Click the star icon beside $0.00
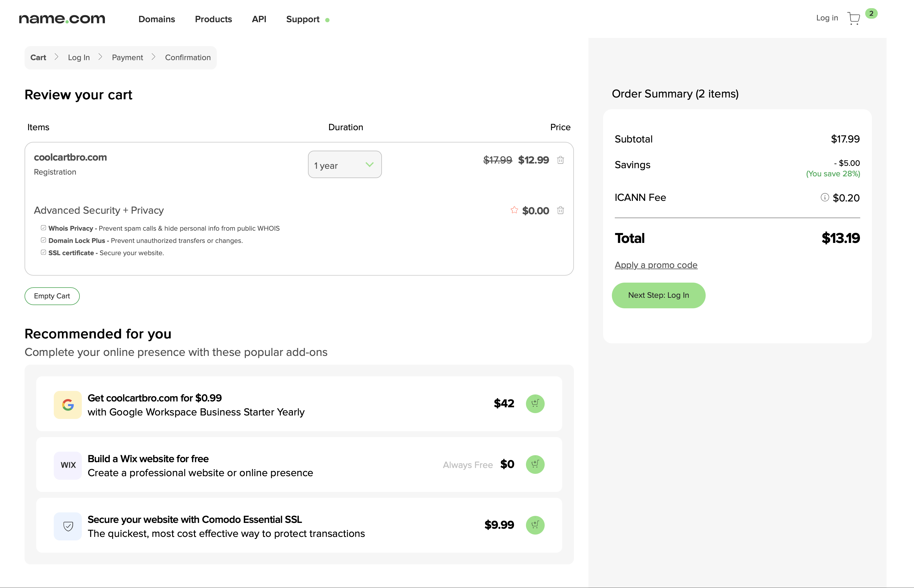The width and height of the screenshot is (914, 588). pos(514,210)
